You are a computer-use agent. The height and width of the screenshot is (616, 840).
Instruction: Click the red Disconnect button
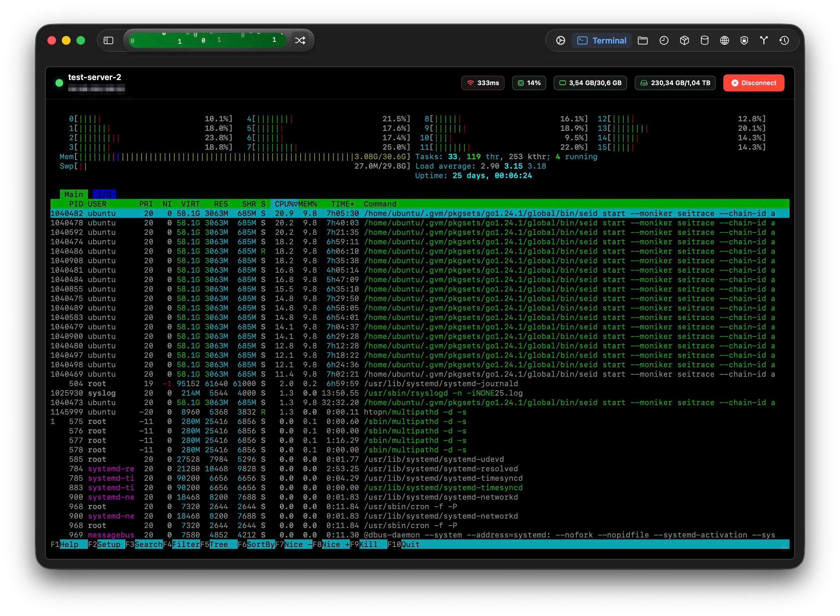point(753,83)
